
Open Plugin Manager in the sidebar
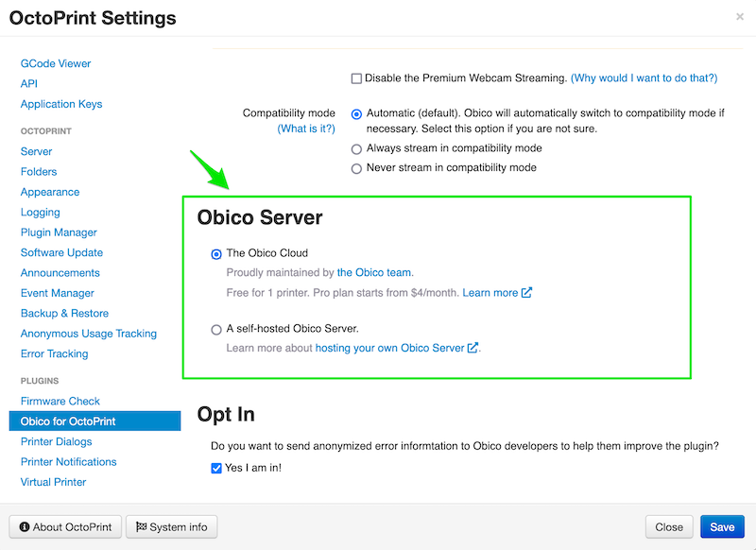(x=59, y=232)
